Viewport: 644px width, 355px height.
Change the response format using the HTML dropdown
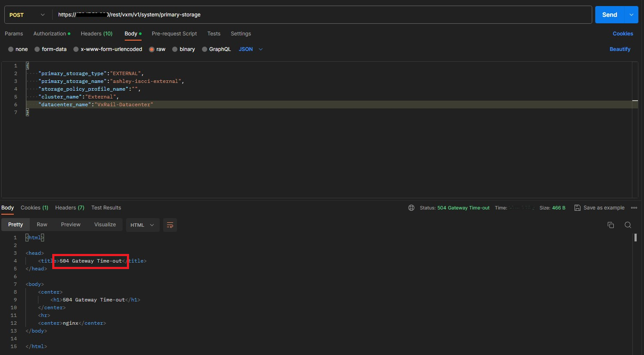(x=142, y=225)
